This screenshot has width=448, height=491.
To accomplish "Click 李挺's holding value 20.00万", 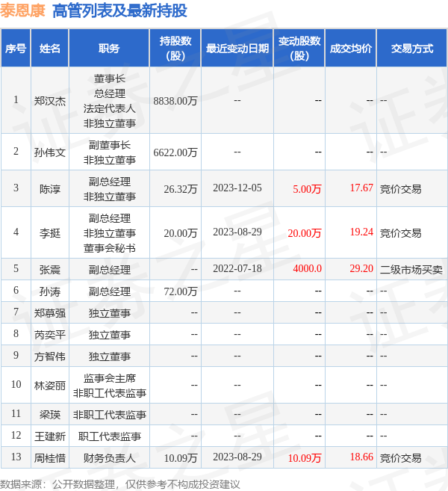I will 181,233.
